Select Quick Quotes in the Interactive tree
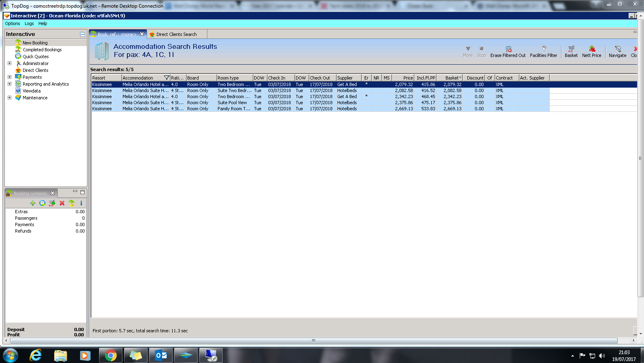Image resolution: width=644 pixels, height=363 pixels. coord(36,57)
